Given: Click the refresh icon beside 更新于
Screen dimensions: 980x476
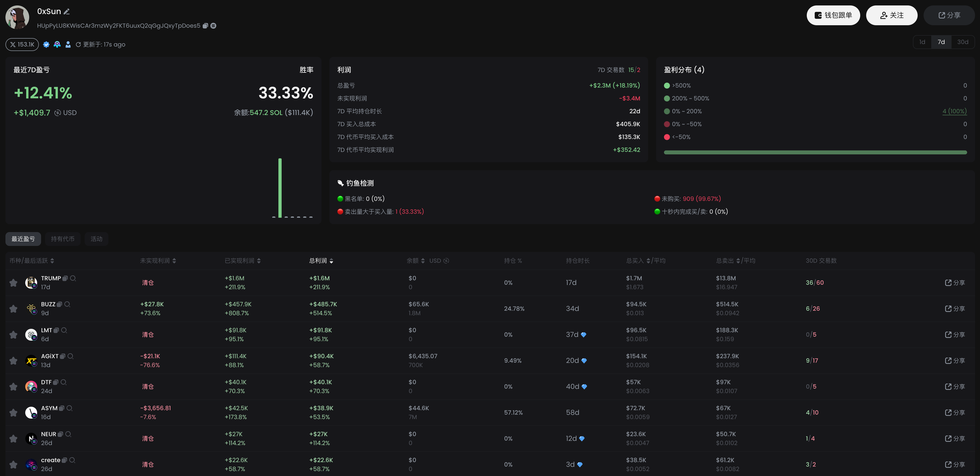Looking at the screenshot, I should click(x=78, y=45).
